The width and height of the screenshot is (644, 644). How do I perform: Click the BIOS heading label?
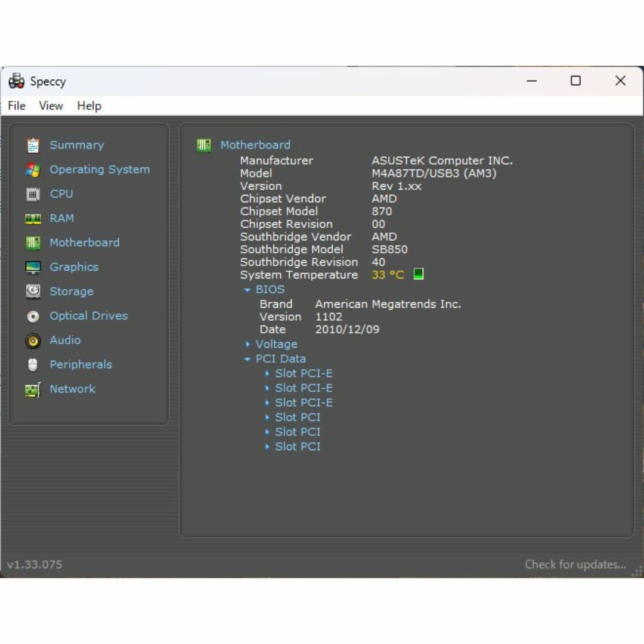pos(270,290)
